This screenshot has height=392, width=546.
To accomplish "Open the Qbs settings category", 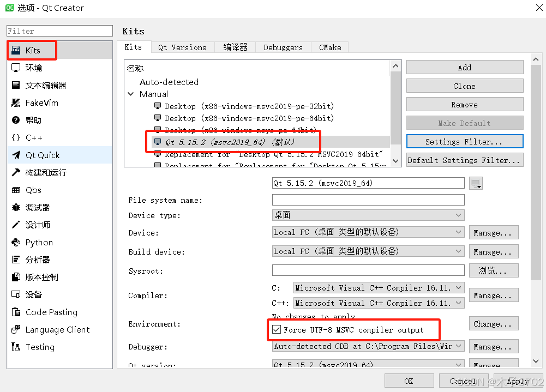I will point(59,190).
